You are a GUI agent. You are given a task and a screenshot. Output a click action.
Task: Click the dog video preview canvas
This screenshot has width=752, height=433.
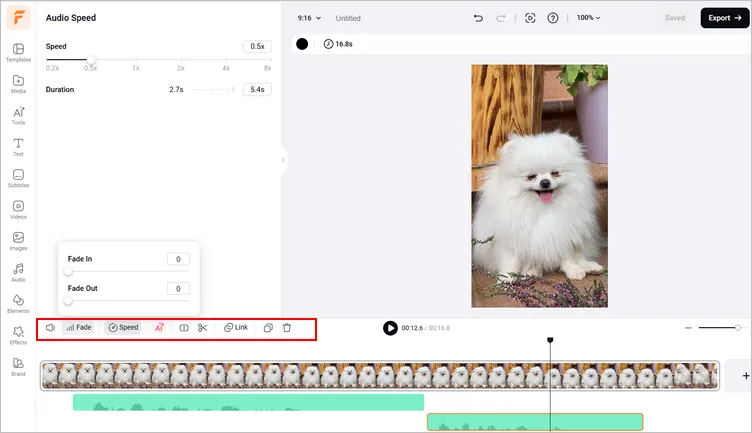(540, 186)
